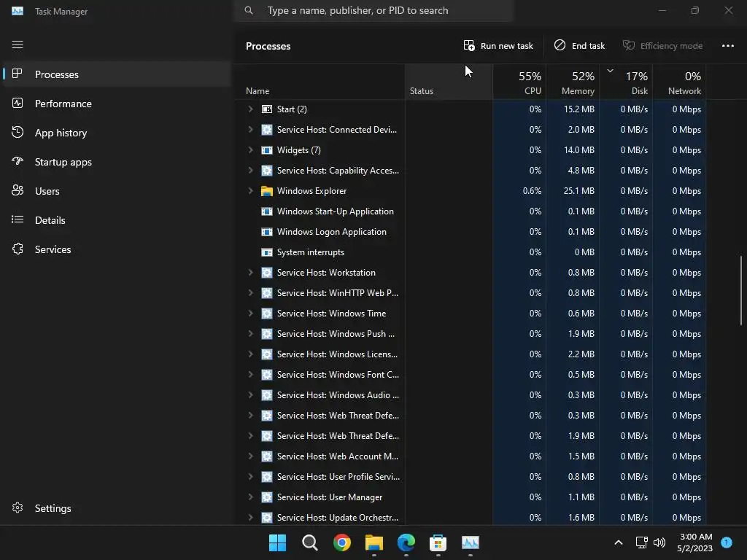
Task: Click the Startup apps gauge icon
Action: [18, 161]
